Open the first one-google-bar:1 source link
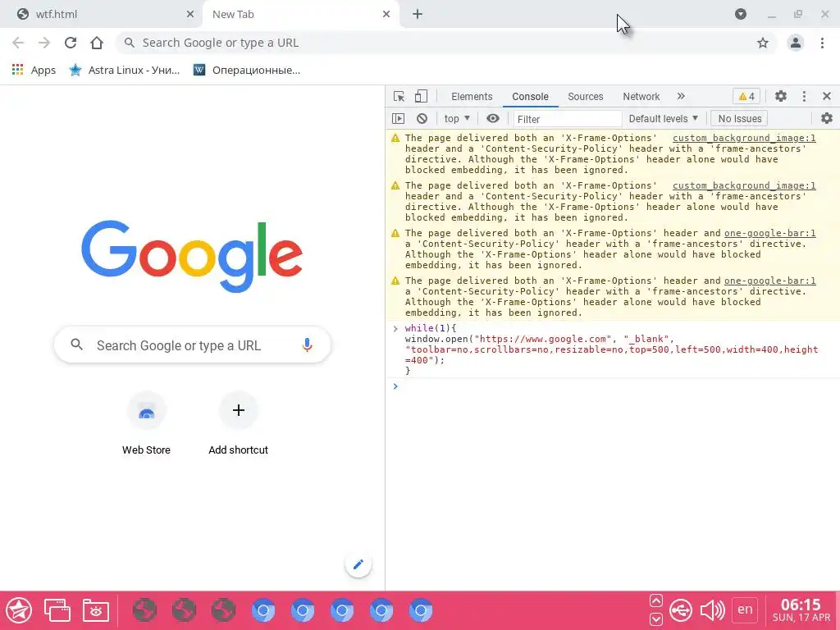The height and width of the screenshot is (630, 840). click(769, 234)
